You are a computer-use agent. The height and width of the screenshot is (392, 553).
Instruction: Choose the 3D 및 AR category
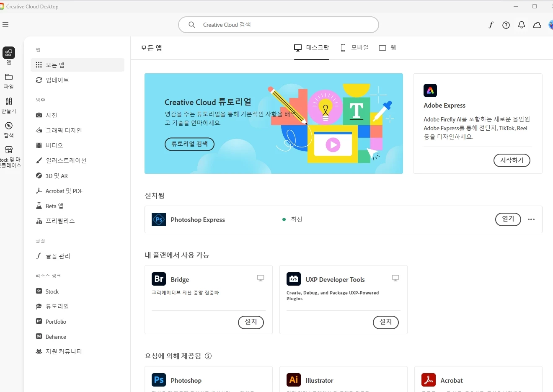[x=78, y=176]
